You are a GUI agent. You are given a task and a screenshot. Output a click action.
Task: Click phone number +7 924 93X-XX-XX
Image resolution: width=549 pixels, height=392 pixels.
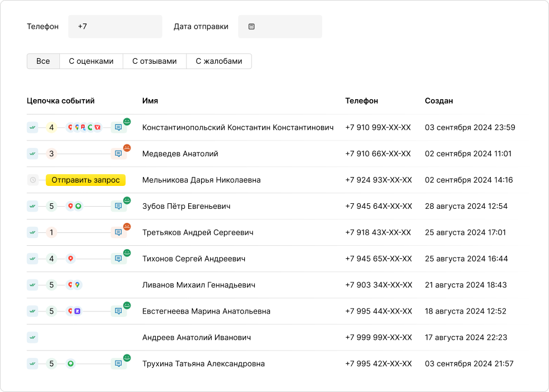[379, 180]
